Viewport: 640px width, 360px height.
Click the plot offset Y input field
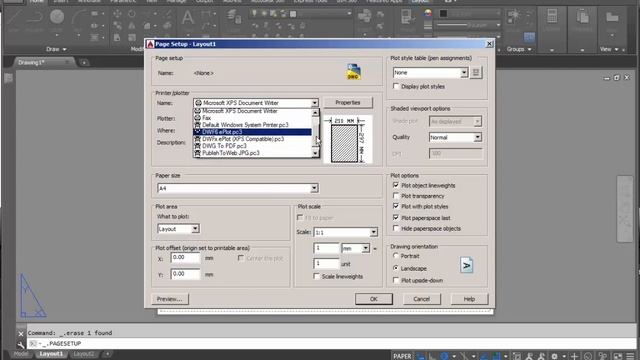click(x=185, y=274)
